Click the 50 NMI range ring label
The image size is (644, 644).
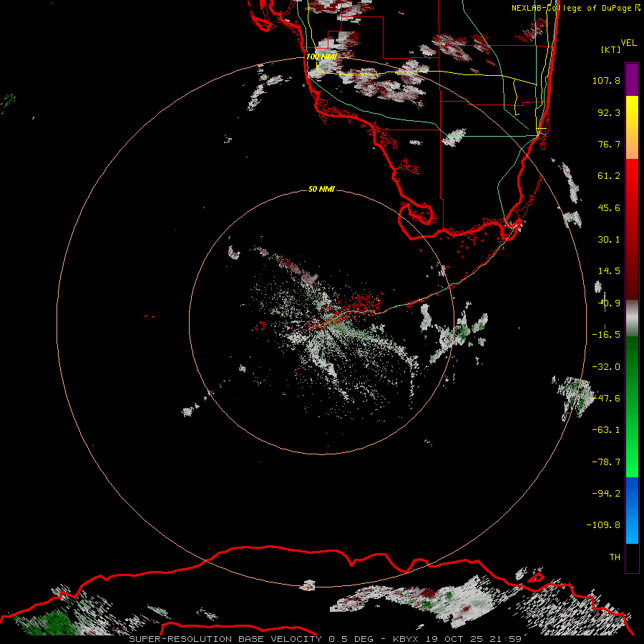(321, 189)
